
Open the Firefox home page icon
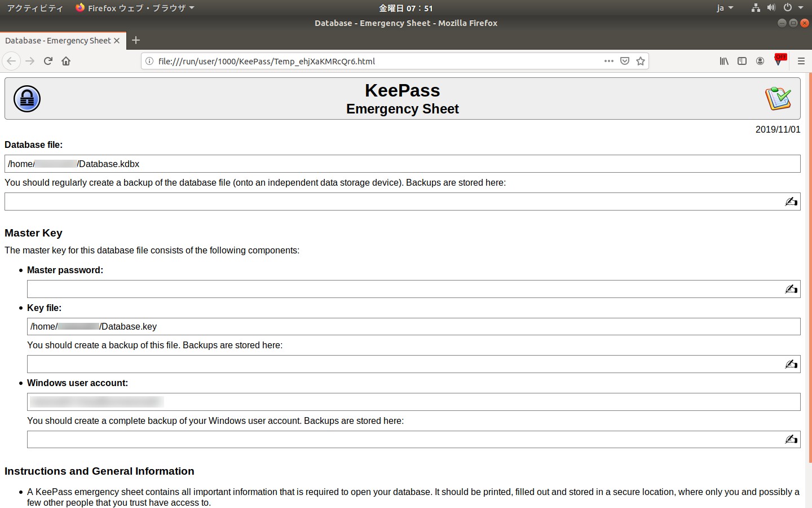tap(66, 61)
